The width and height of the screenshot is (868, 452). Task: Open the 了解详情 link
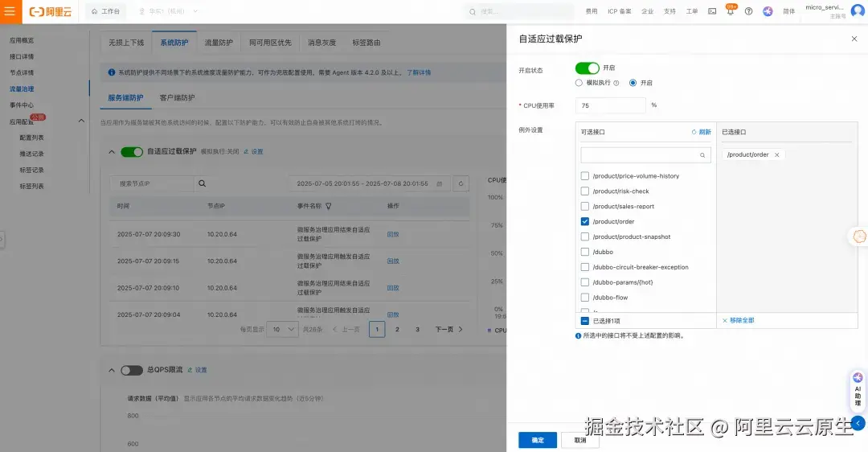coord(419,72)
